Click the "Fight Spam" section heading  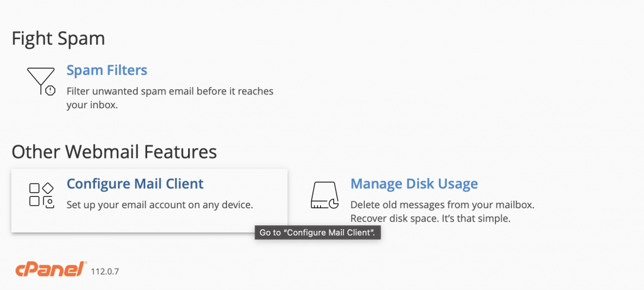[58, 38]
